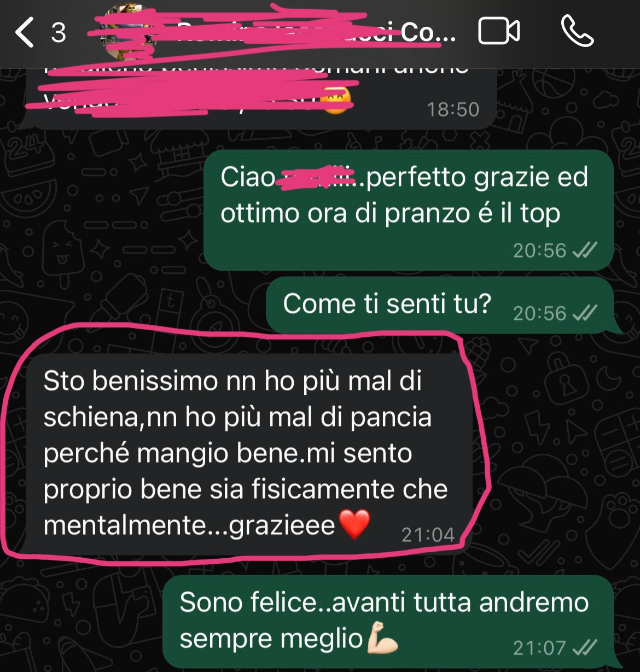Select the 'Sto benissimo' incoming message

pos(249,454)
